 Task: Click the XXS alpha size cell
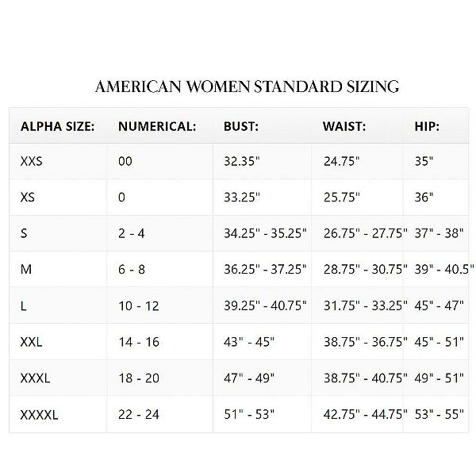coord(32,161)
